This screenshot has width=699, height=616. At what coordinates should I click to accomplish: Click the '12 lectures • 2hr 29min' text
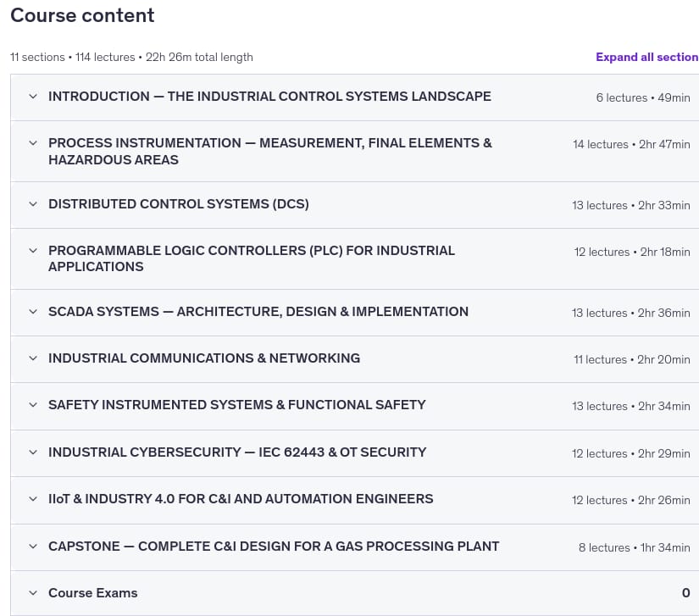point(631,454)
